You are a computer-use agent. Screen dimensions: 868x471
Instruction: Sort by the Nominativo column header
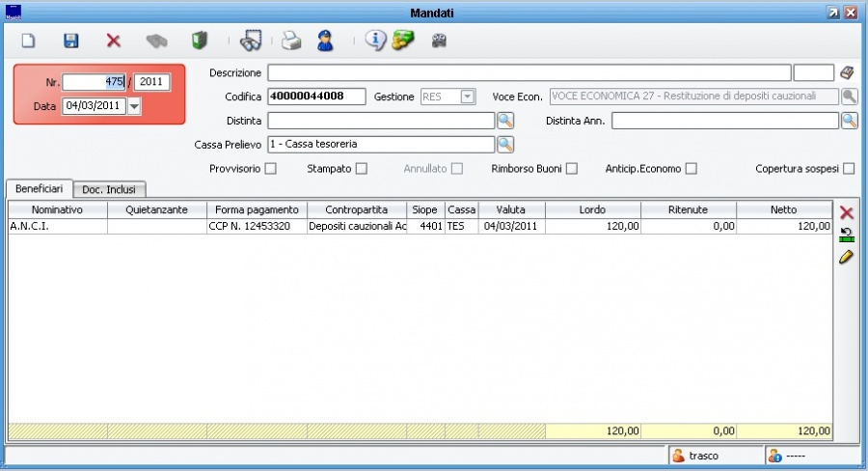[x=57, y=209]
